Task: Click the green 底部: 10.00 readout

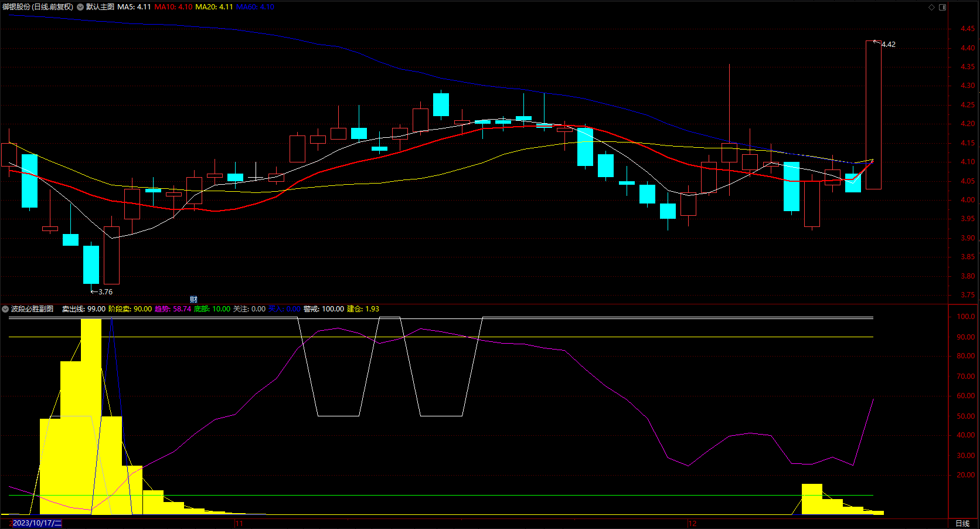Action: coord(212,309)
